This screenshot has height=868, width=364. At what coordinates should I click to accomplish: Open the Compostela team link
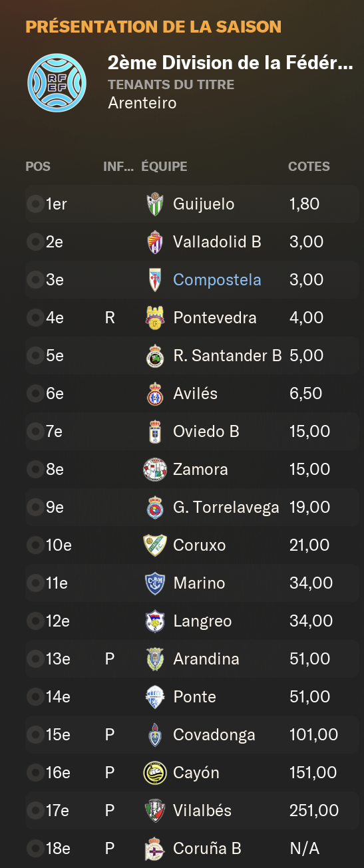(217, 279)
